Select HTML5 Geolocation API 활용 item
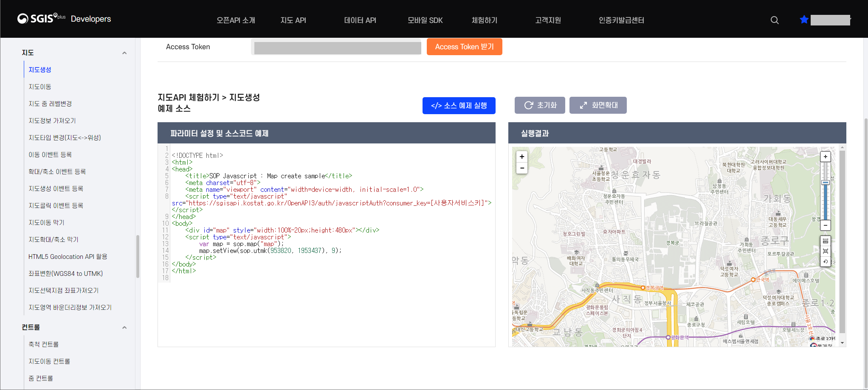The width and height of the screenshot is (868, 390). pos(68,256)
